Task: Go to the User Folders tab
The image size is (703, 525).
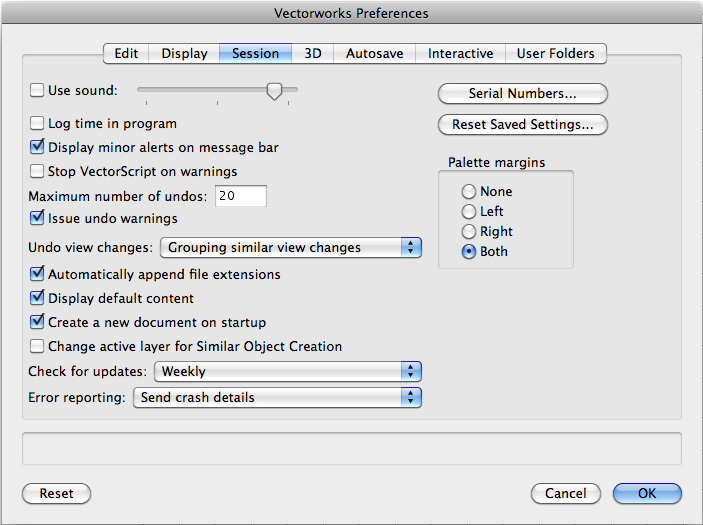Action: (x=555, y=54)
